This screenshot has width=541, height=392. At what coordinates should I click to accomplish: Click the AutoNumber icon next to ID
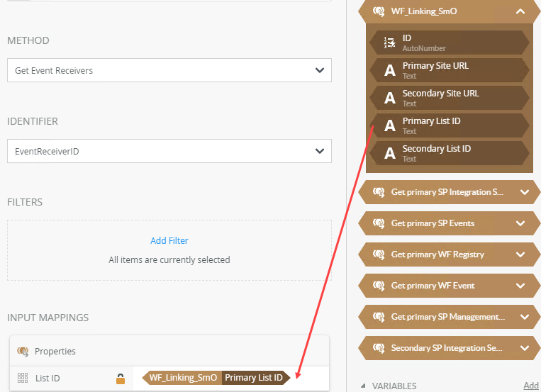coord(389,43)
